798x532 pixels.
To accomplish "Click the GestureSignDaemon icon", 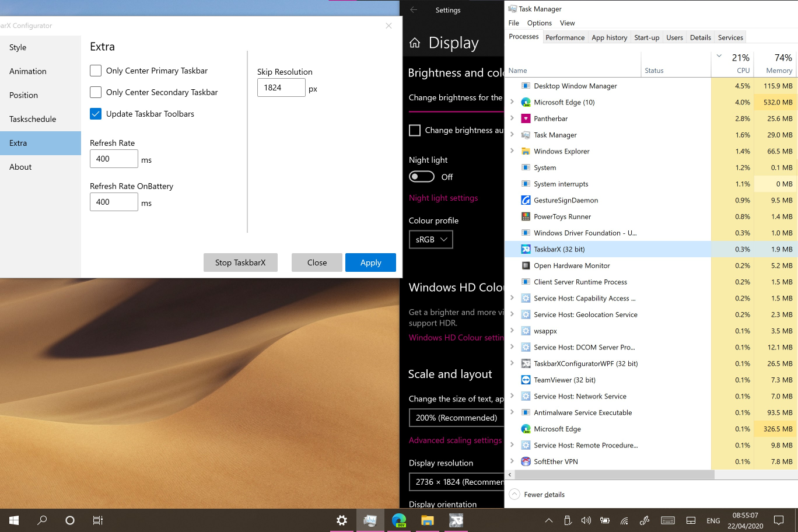I will point(524,200).
